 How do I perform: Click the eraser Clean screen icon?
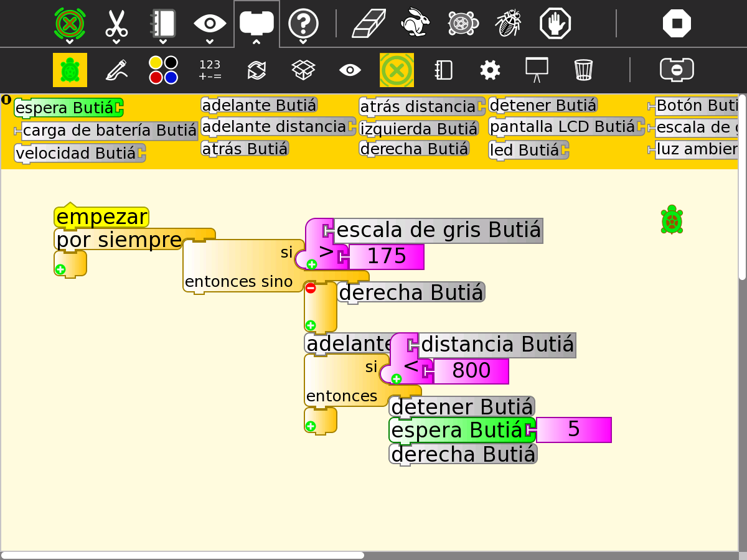pyautogui.click(x=369, y=24)
